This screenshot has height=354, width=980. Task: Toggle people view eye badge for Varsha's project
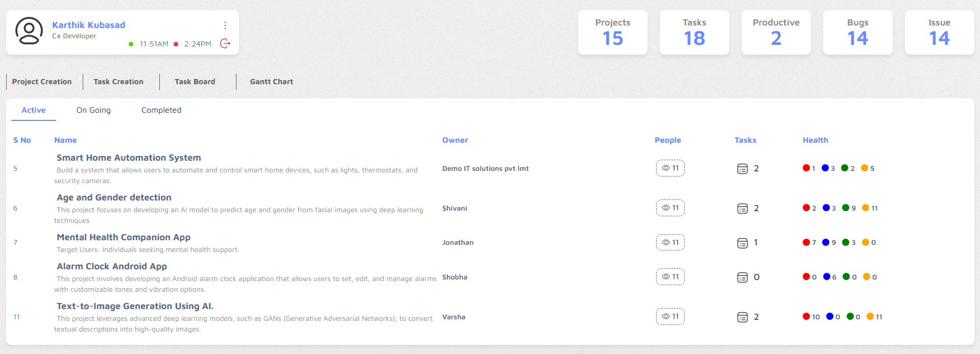671,316
